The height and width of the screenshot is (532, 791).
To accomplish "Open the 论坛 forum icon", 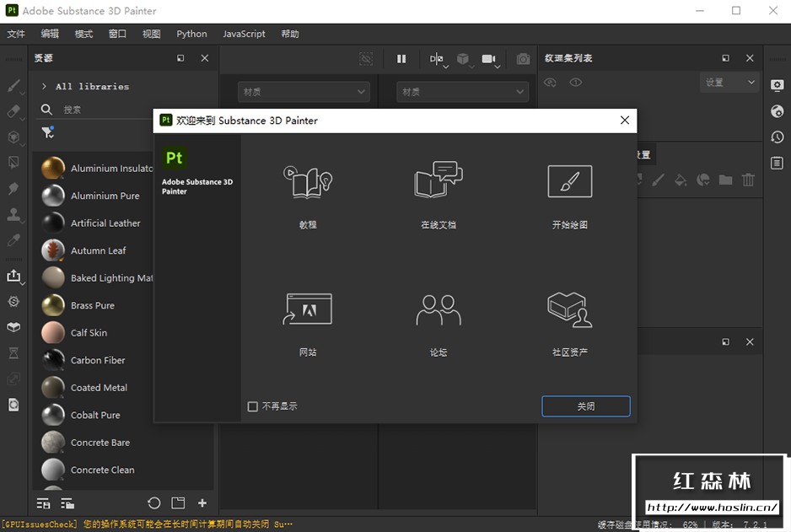I will pyautogui.click(x=439, y=309).
